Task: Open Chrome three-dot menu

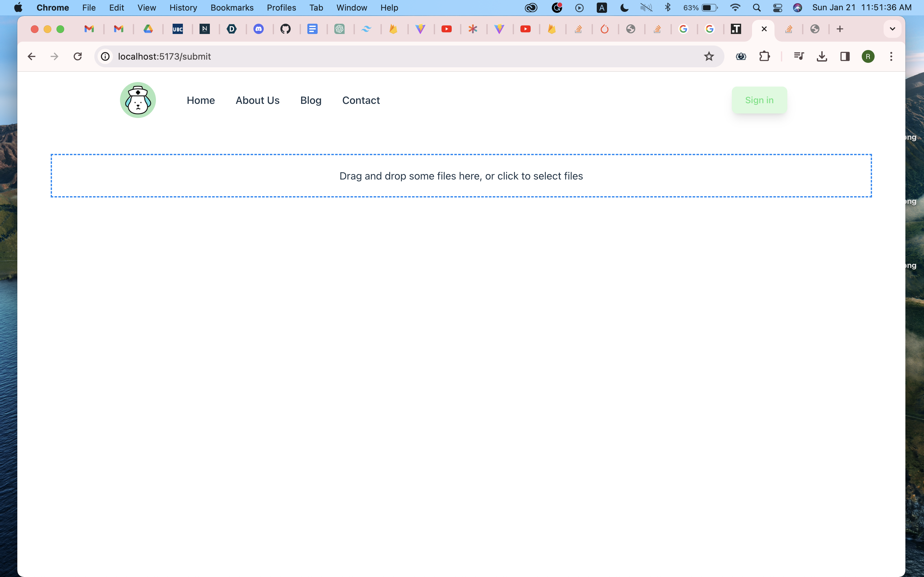Action: tap(891, 56)
